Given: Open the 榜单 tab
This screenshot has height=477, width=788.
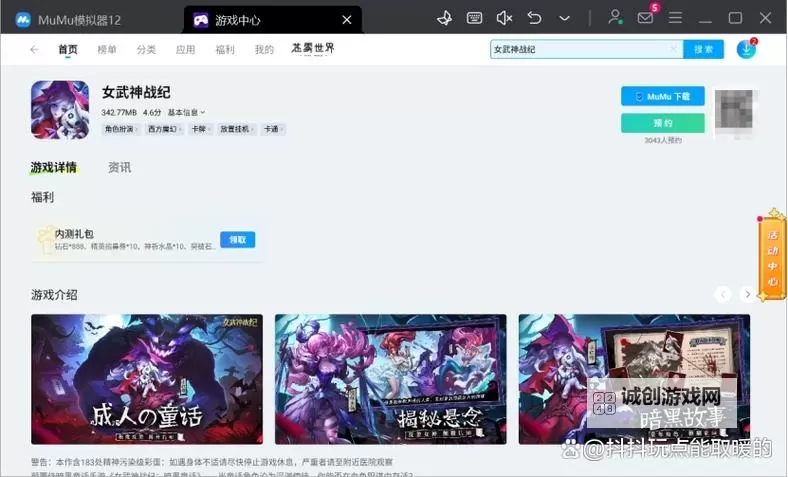Looking at the screenshot, I should coord(107,49).
